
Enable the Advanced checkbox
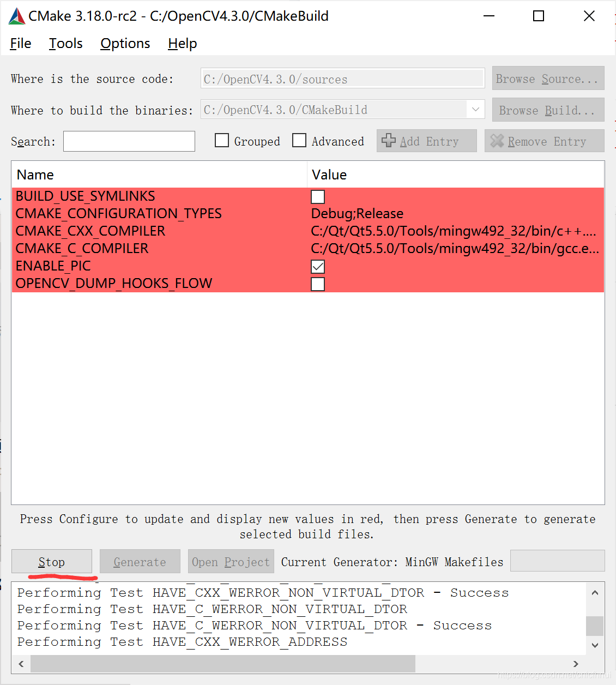[299, 141]
